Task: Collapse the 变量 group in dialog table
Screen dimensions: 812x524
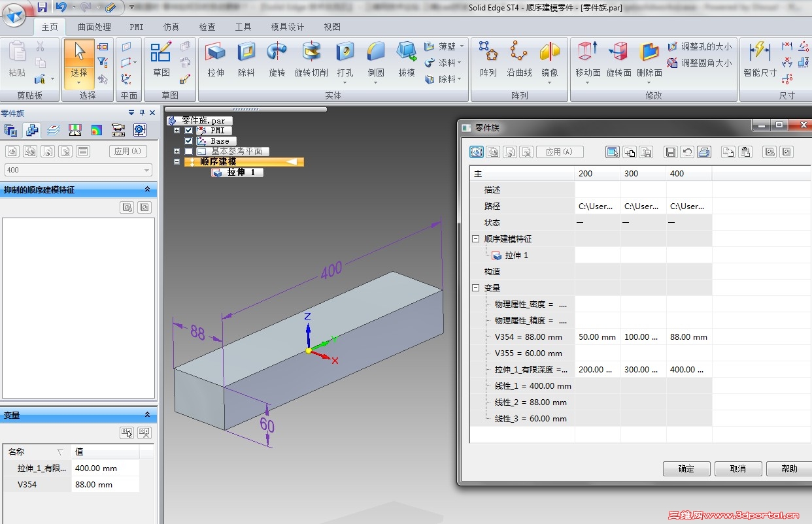Action: (476, 288)
